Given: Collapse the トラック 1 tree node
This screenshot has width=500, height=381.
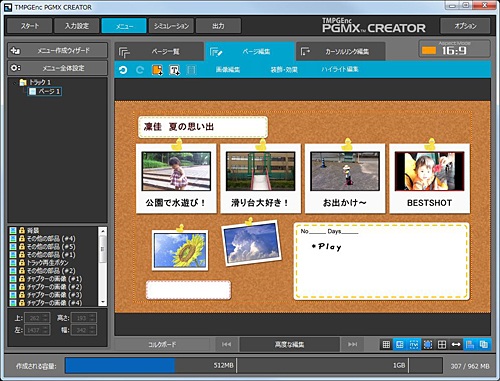Looking at the screenshot, I should (15, 82).
